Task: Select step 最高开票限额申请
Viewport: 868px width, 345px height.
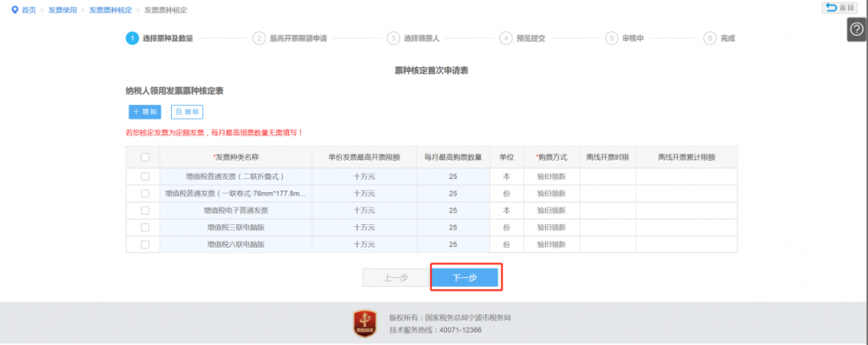Action: tap(298, 39)
